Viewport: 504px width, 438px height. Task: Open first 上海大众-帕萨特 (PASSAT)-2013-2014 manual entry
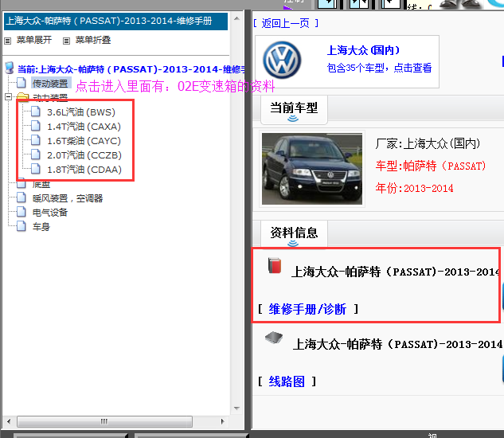tap(396, 272)
